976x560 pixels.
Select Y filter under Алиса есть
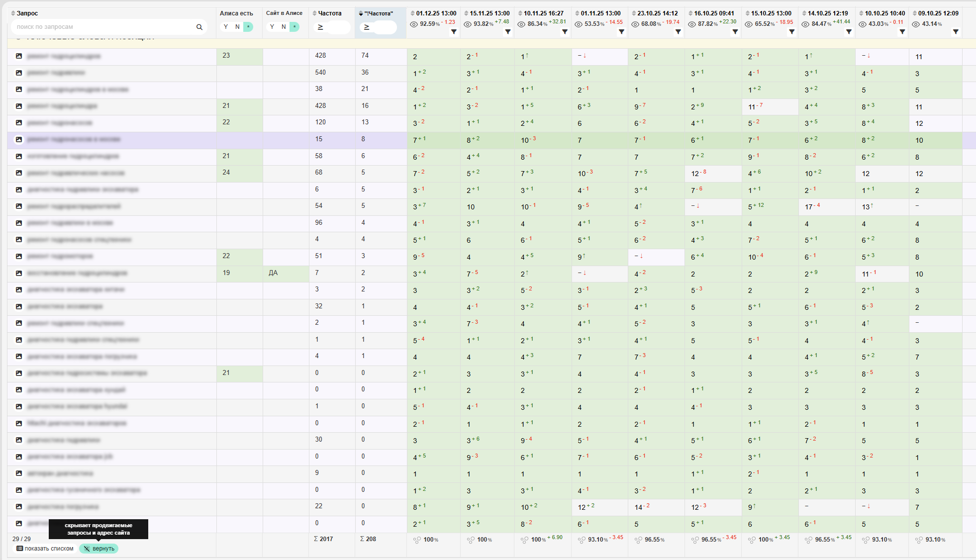[226, 27]
